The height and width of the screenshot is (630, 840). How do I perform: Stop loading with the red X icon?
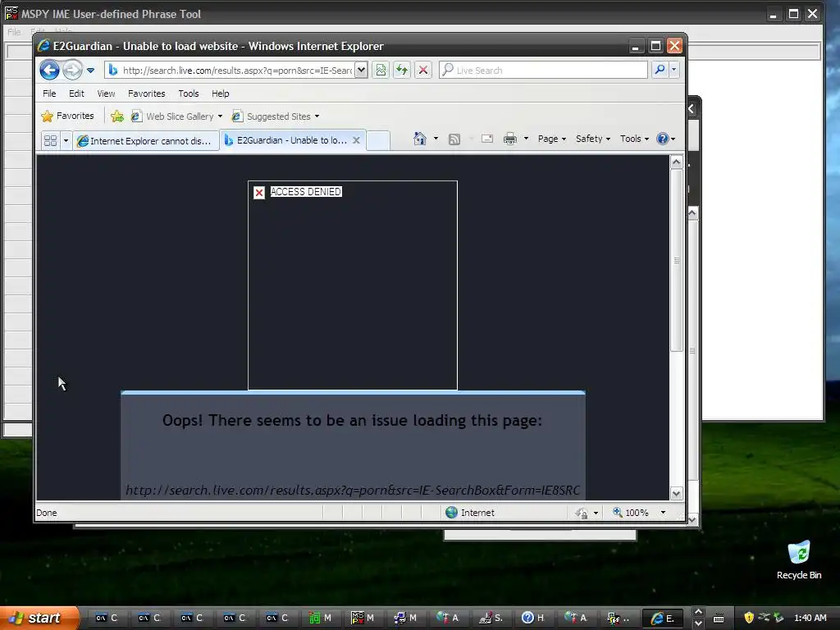423,71
